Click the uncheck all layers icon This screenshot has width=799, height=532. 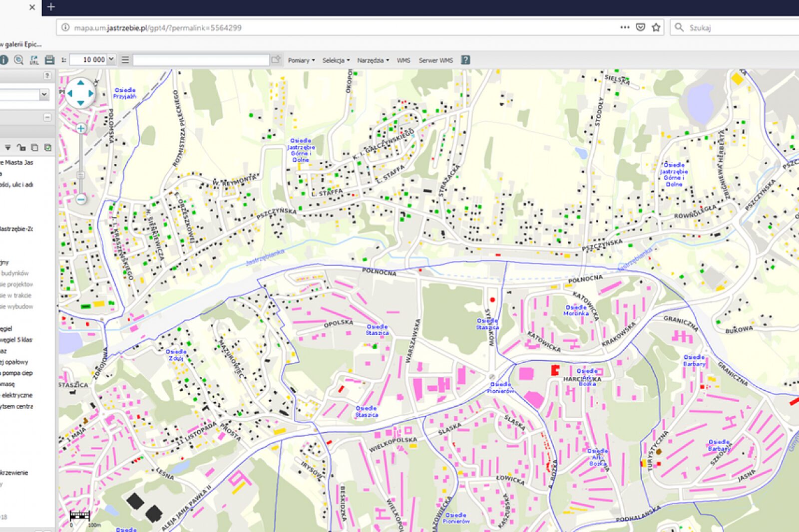pyautogui.click(x=34, y=147)
